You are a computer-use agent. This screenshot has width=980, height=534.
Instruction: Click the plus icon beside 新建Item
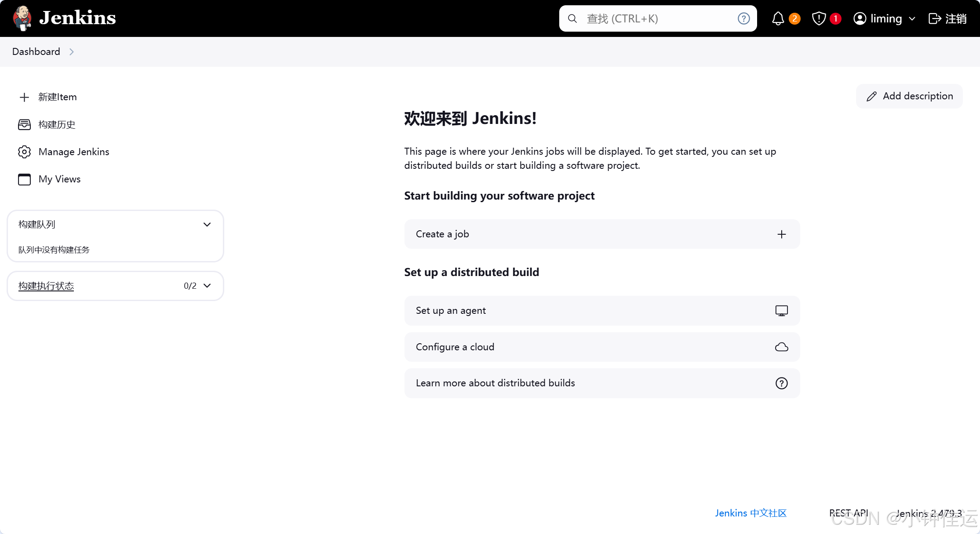point(24,97)
